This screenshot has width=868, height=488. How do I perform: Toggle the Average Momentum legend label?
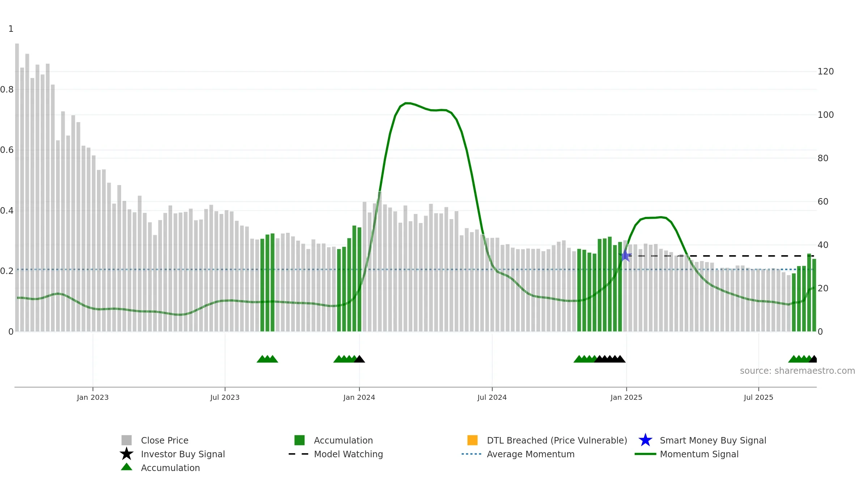[531, 454]
